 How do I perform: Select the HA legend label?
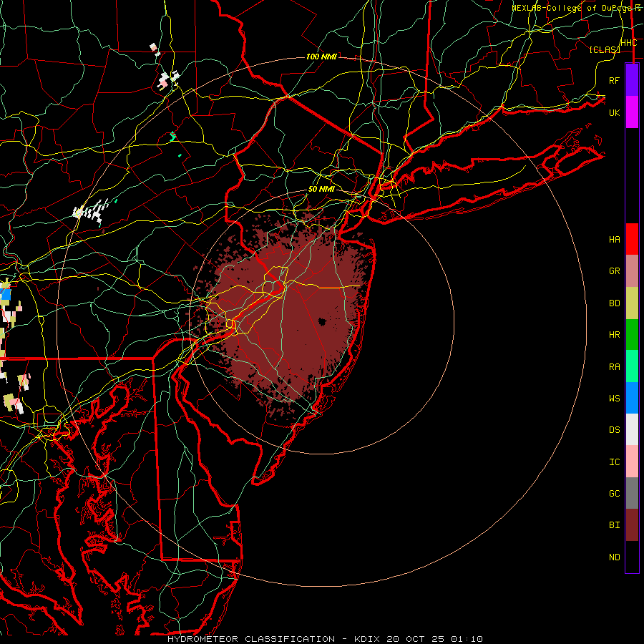614,239
